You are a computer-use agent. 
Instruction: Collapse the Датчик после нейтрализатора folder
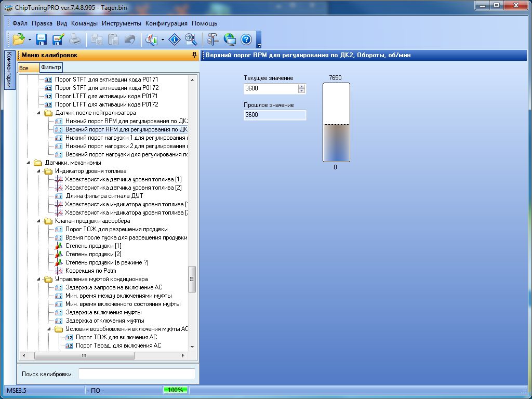point(39,113)
